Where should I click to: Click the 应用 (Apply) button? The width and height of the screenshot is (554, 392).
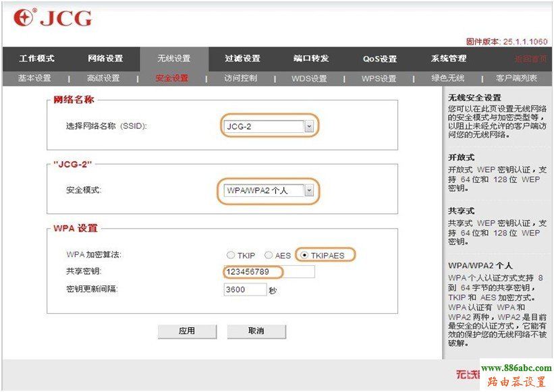point(187,331)
